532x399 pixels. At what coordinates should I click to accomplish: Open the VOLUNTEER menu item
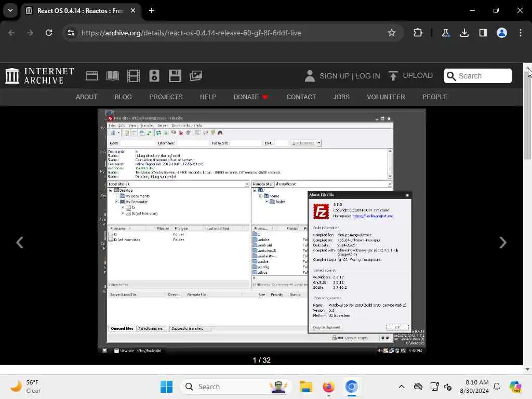386,97
